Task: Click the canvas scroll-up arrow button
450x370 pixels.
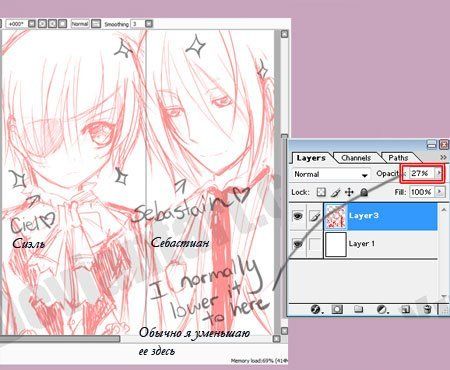Action: click(x=284, y=34)
